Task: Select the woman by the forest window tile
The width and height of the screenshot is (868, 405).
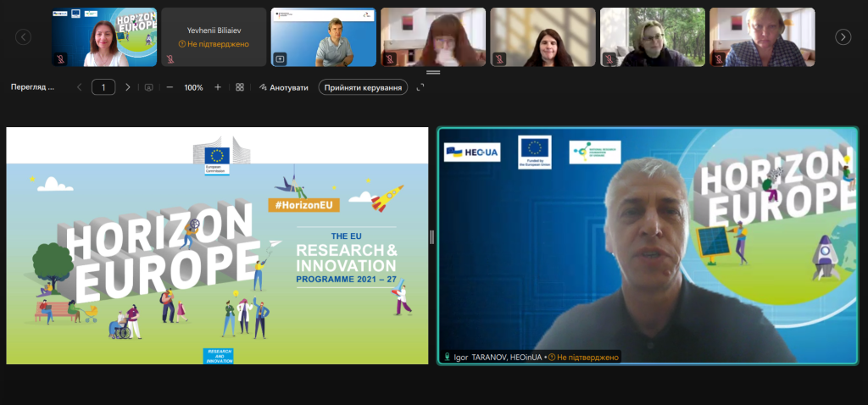Action: click(652, 37)
